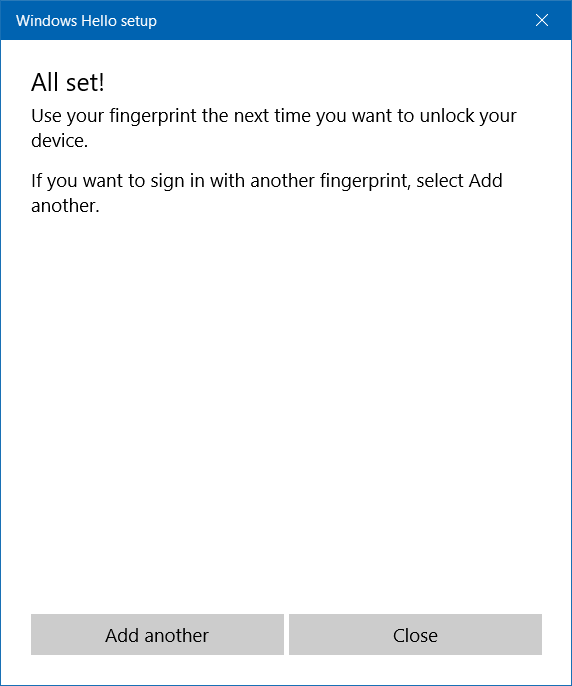Screen dimensions: 572x686
Task: Enroll an additional fingerprint with Add another
Action: coord(157,634)
